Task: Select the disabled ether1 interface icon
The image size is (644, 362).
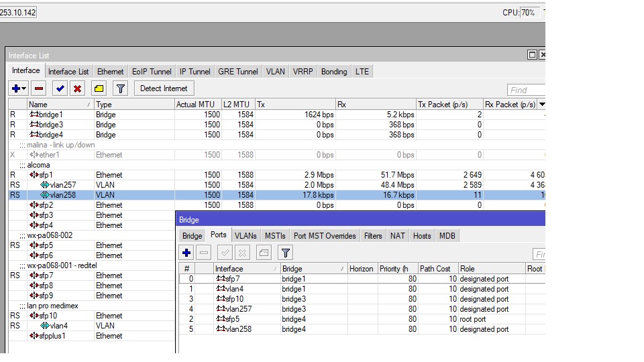Action: click(34, 155)
